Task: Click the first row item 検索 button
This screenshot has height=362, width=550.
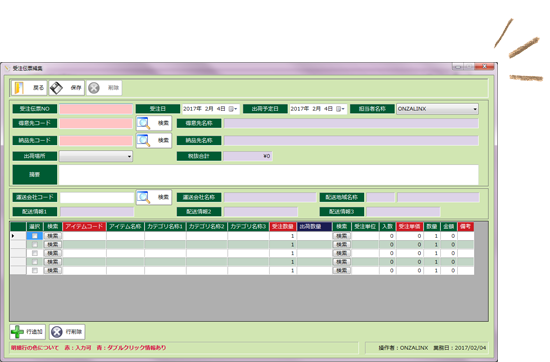Action: click(53, 236)
